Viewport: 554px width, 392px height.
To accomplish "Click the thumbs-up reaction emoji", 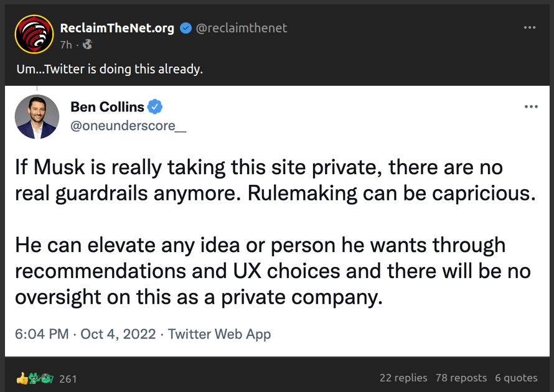I will (x=22, y=378).
